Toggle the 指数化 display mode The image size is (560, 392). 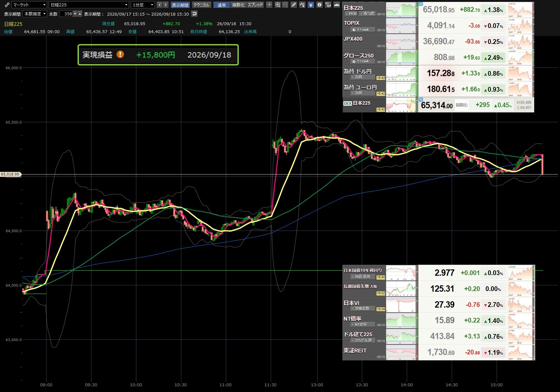(238, 5)
